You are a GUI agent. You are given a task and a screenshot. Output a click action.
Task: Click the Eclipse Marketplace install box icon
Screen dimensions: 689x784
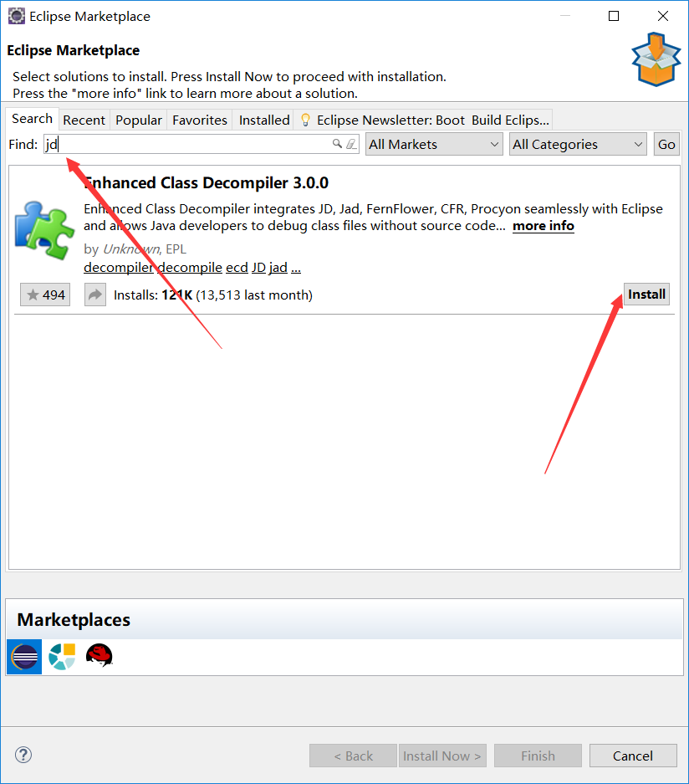(x=656, y=59)
